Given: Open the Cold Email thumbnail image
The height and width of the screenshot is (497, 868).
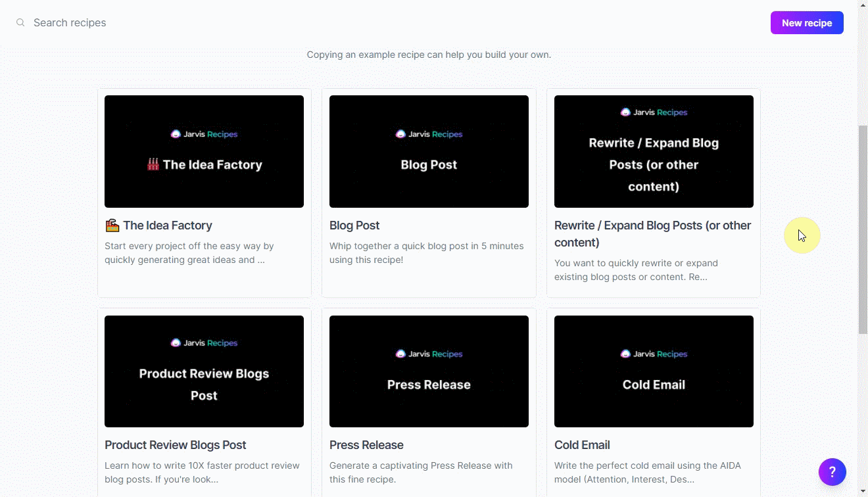Looking at the screenshot, I should [x=654, y=371].
